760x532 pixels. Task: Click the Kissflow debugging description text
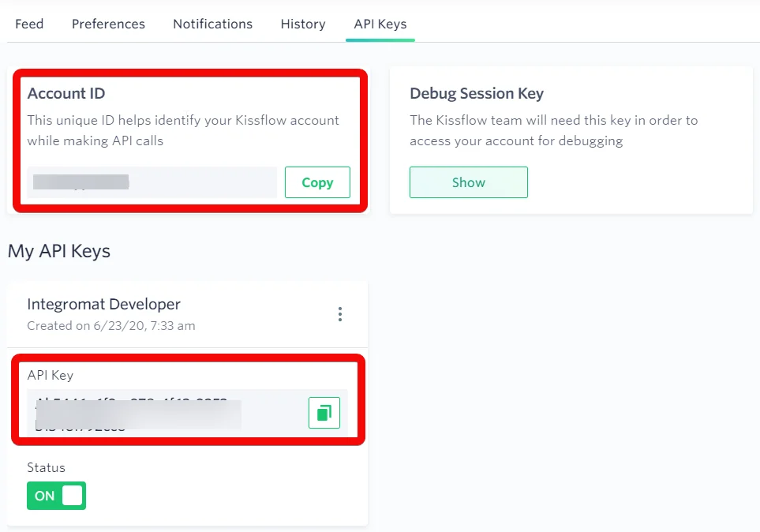coord(553,130)
